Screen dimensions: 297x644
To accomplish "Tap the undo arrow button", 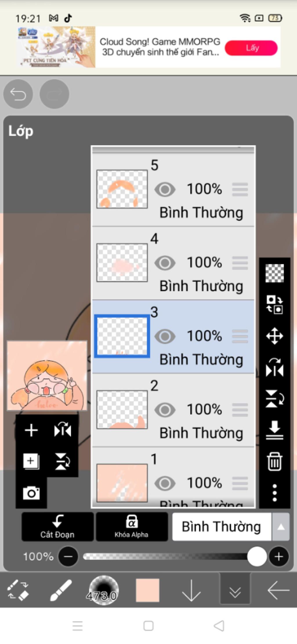I will 18,94.
